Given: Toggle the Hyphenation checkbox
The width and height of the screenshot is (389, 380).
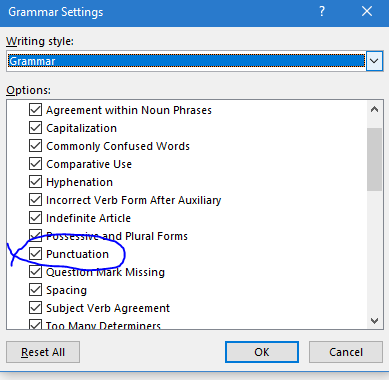Looking at the screenshot, I should 35,182.
